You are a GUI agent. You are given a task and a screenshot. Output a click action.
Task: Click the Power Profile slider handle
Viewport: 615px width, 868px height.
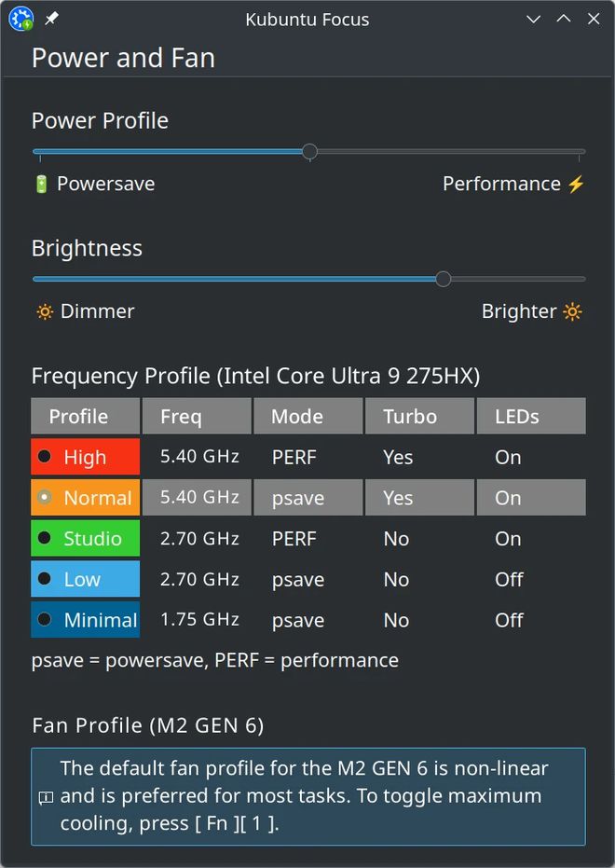click(x=309, y=151)
